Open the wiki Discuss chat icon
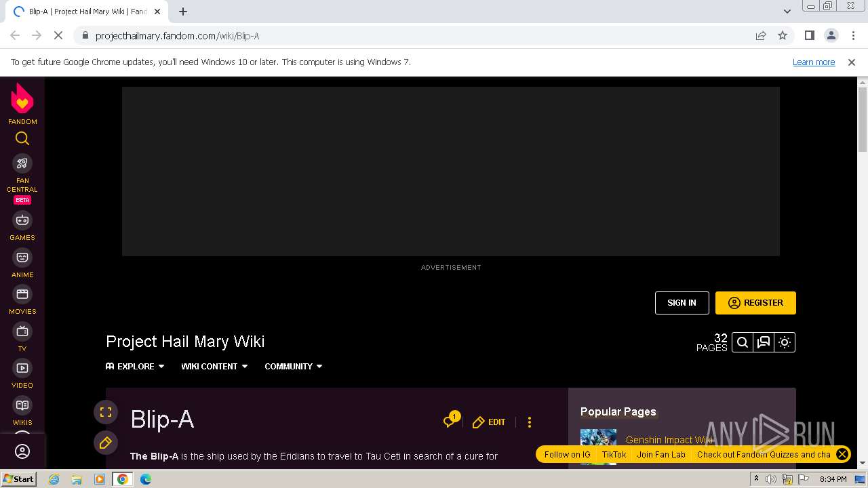Viewport: 868px width, 488px height. [x=764, y=342]
